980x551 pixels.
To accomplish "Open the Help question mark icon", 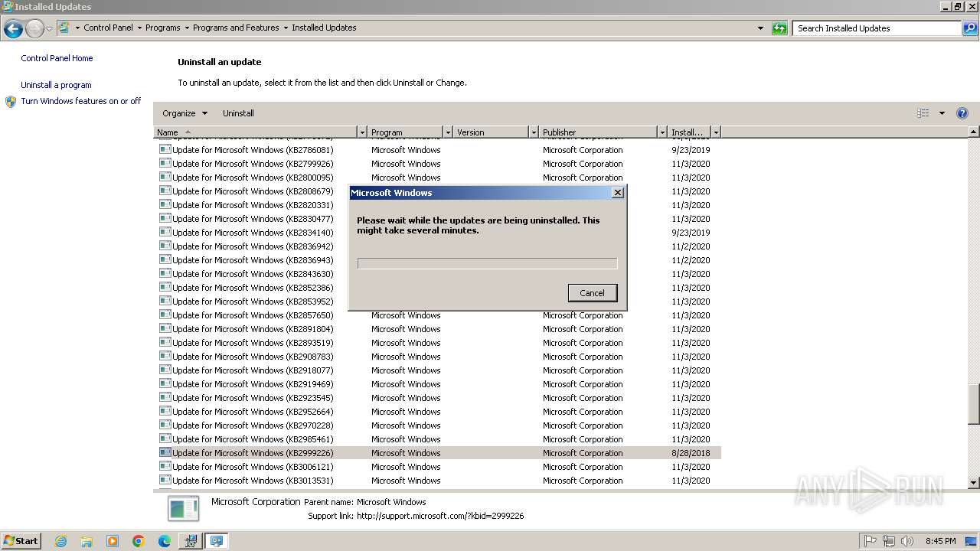I will coord(962,113).
